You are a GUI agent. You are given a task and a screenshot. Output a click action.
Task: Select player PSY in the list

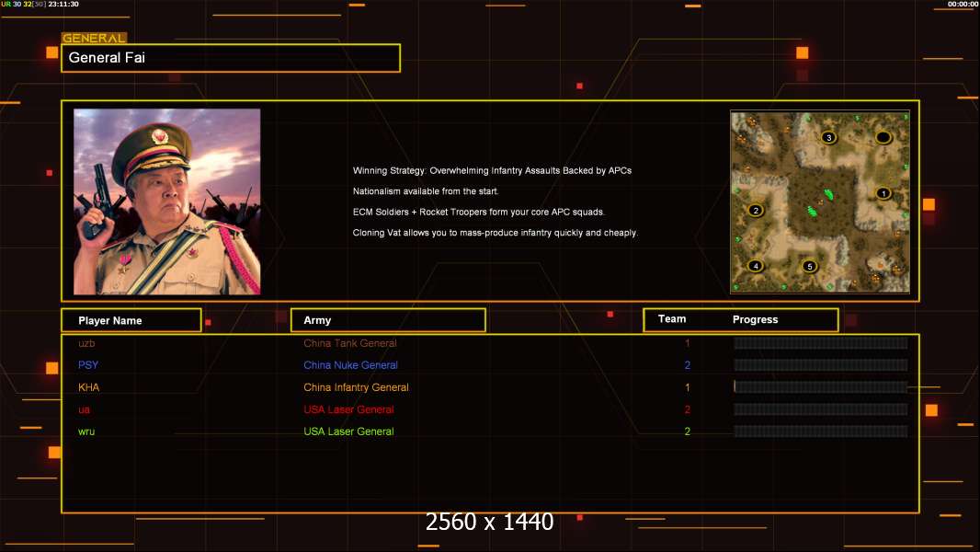(x=88, y=365)
